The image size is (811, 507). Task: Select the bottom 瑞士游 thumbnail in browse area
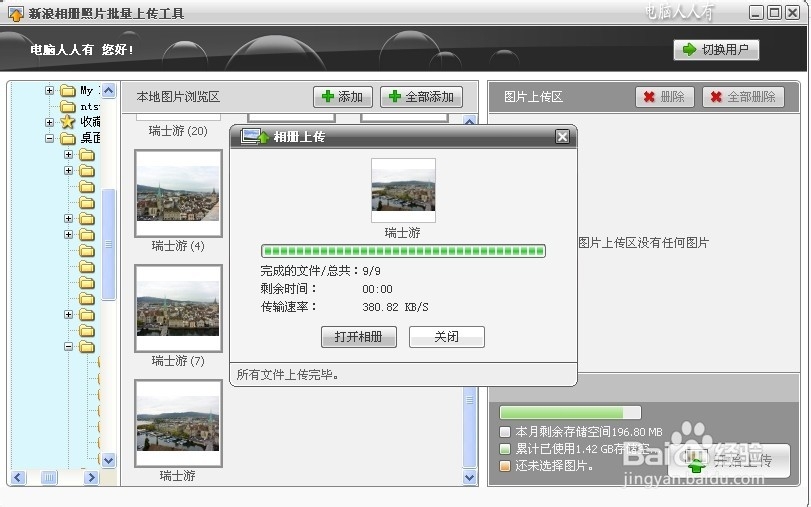pyautogui.click(x=178, y=423)
